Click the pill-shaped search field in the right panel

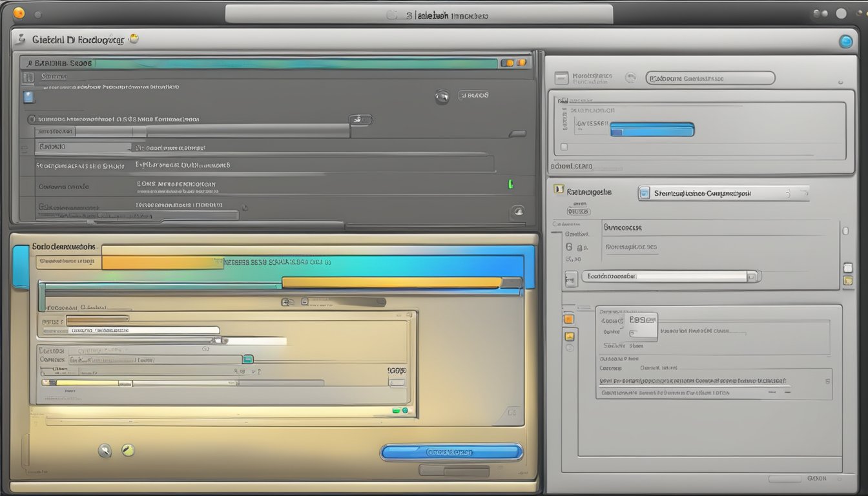(710, 78)
